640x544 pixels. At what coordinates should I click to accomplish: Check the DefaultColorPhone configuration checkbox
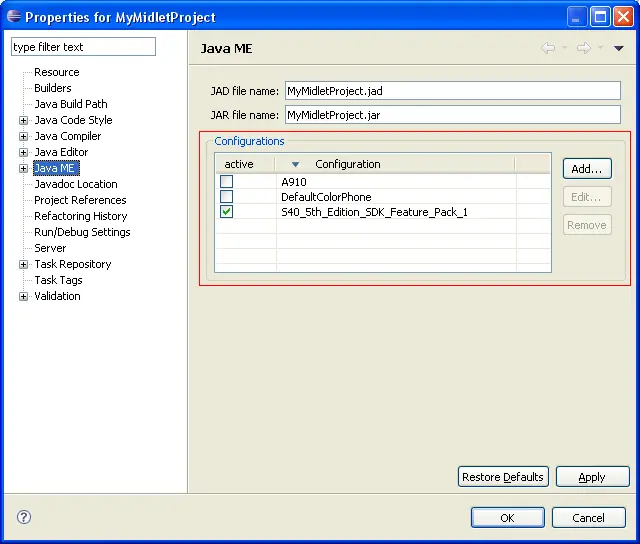click(227, 197)
